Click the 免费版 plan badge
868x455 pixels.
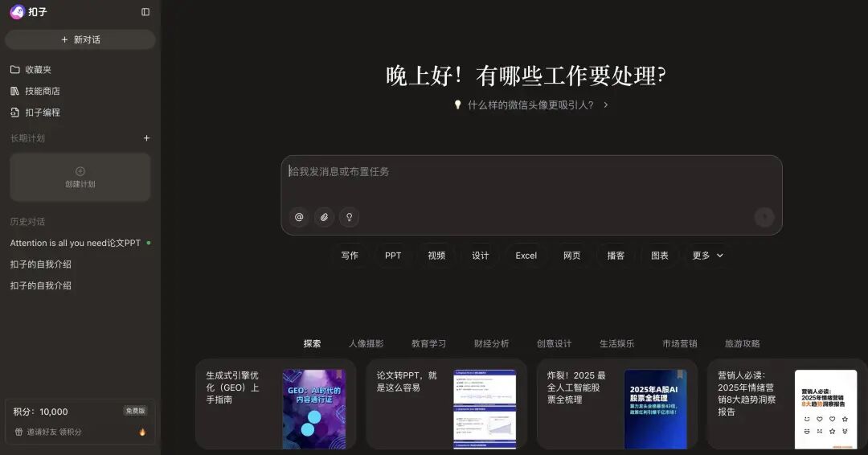[135, 411]
